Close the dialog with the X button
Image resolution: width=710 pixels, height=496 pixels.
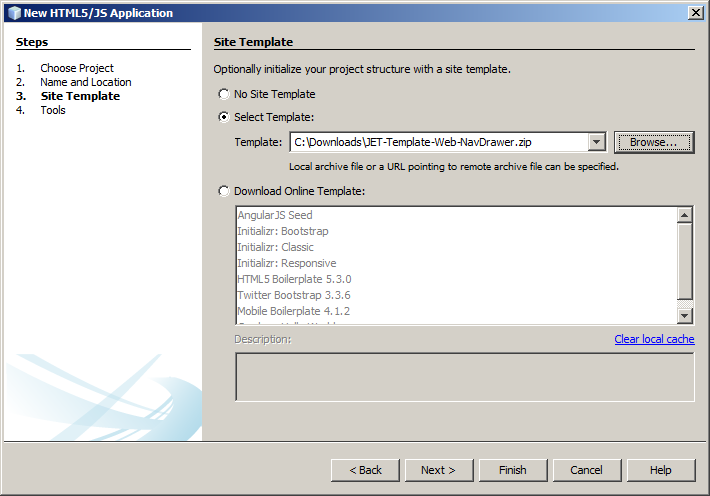click(696, 13)
